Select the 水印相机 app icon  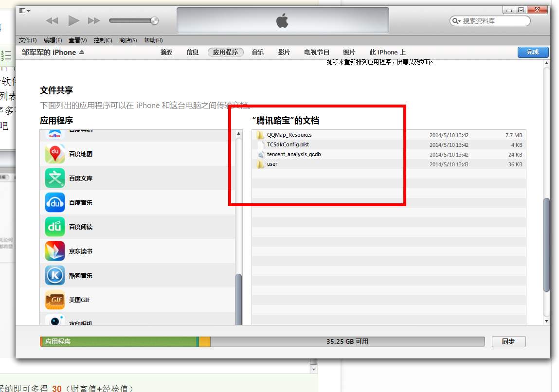pyautogui.click(x=55, y=320)
